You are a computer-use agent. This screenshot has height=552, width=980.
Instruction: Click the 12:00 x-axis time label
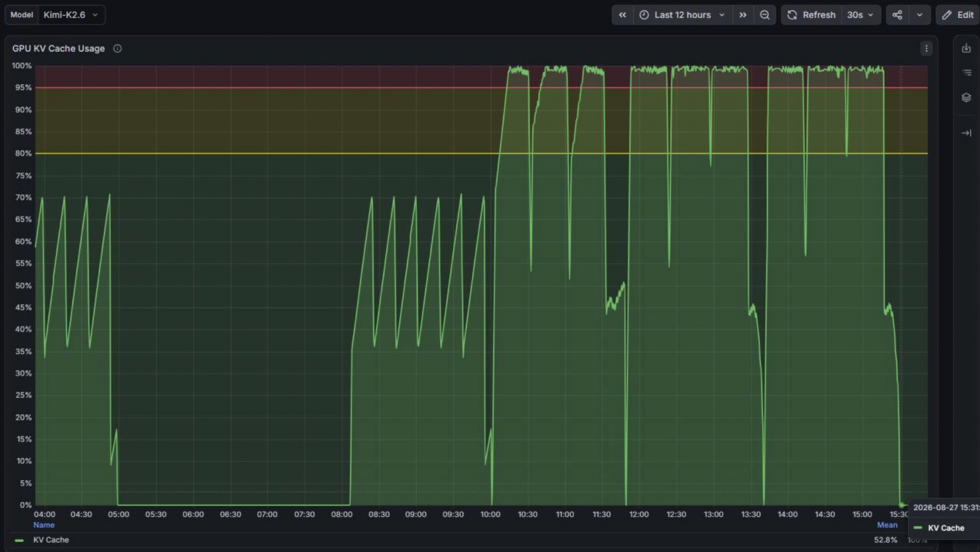(639, 514)
